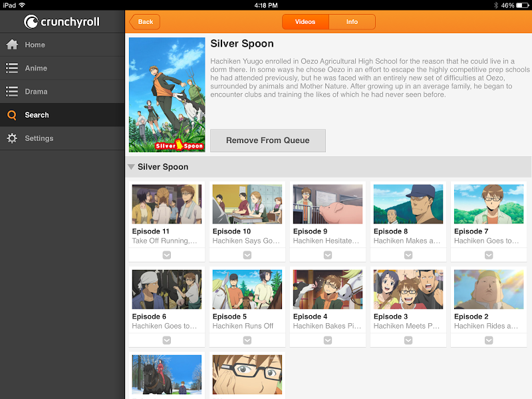Viewport: 532px width, 399px height.
Task: Click the 'Silver Spoon' series title heading
Action: [x=242, y=44]
